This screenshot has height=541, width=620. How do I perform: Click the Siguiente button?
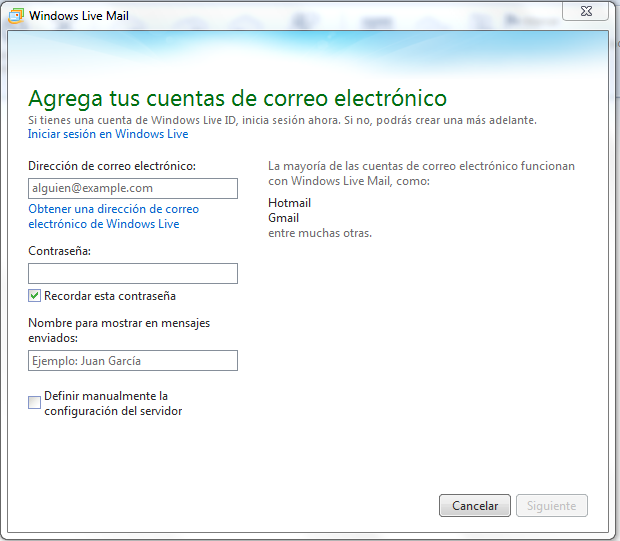pyautogui.click(x=551, y=506)
